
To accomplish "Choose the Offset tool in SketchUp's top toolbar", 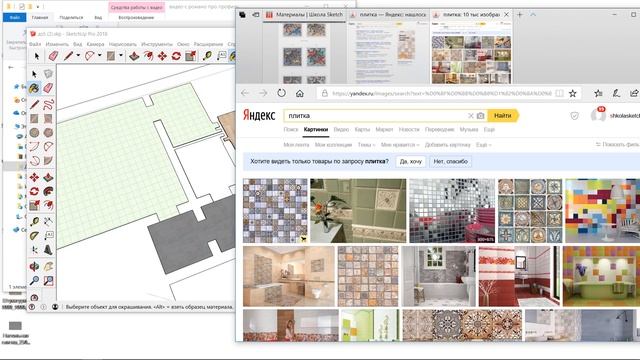I will coord(148,56).
